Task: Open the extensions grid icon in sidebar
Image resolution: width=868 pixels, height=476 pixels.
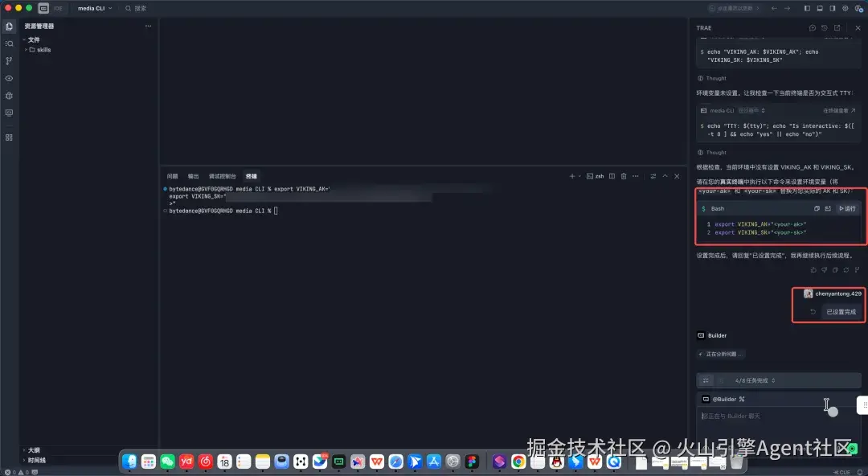Action: (x=9, y=137)
